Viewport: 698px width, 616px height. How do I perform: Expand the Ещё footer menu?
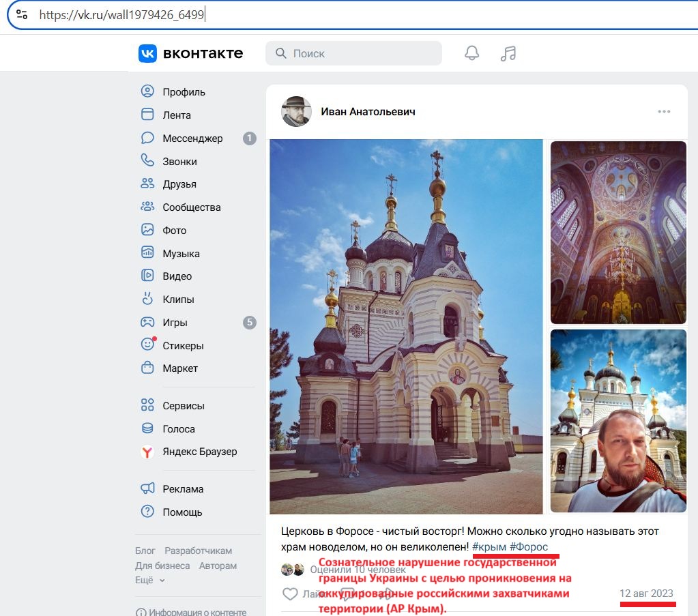coord(149,581)
